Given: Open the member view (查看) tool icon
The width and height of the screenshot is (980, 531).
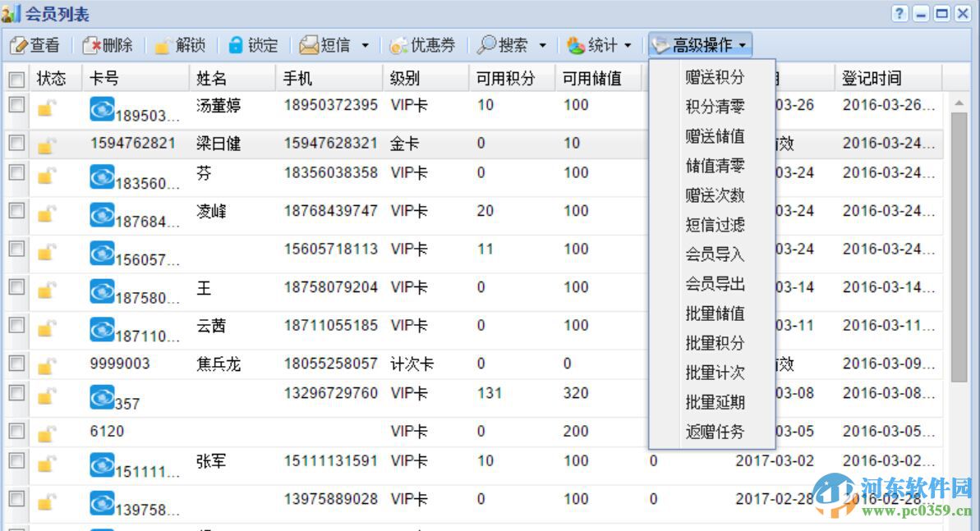Looking at the screenshot, I should tap(19, 45).
